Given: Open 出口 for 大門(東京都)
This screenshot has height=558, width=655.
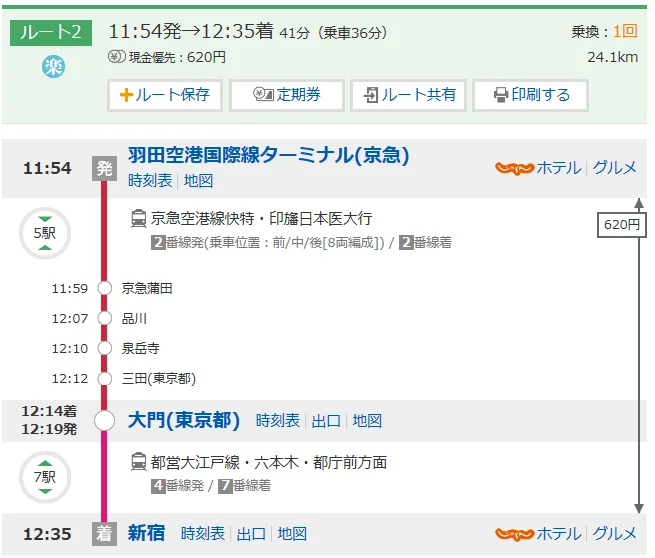Looking at the screenshot, I should click(x=326, y=421).
